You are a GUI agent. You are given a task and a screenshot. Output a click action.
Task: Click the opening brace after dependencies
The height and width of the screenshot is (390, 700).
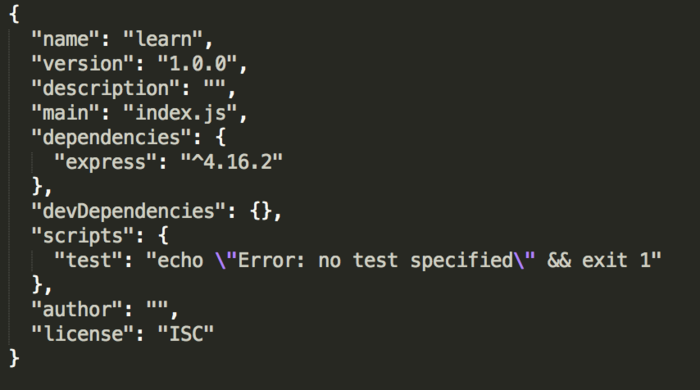click(221, 137)
